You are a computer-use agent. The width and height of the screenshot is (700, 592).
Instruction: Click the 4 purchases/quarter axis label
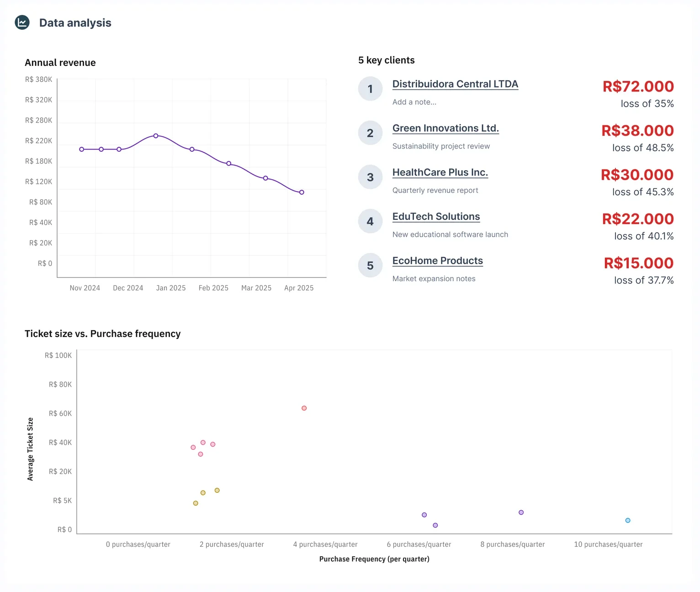coord(325,544)
